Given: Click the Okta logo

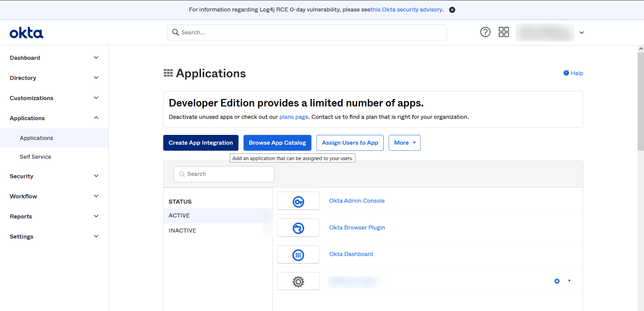Looking at the screenshot, I should click(26, 33).
